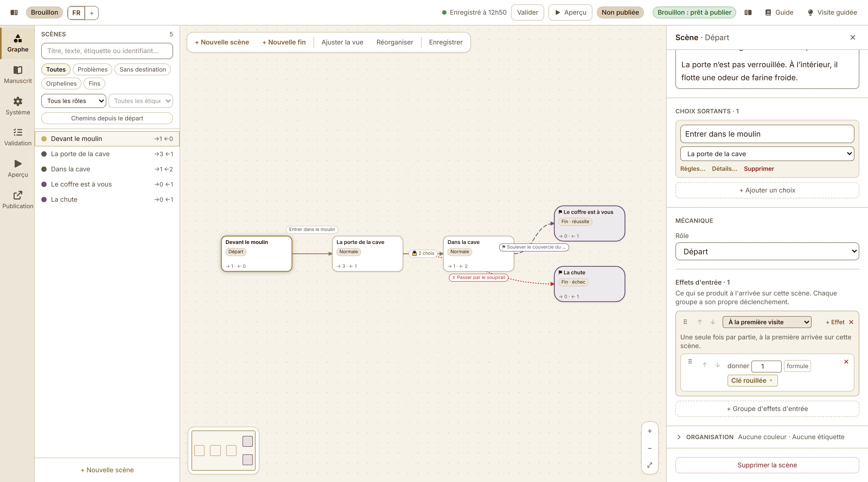Open the Rôle Départ dropdown
868x482 pixels.
point(767,252)
